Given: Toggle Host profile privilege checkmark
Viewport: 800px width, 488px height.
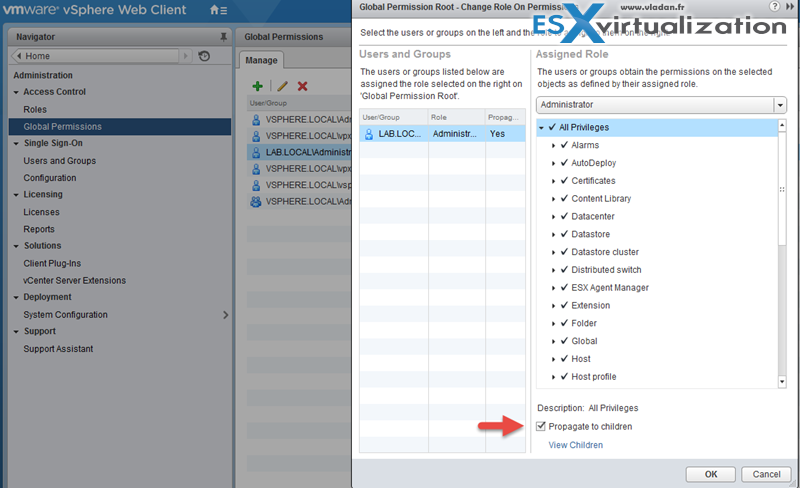Looking at the screenshot, I should 564,377.
